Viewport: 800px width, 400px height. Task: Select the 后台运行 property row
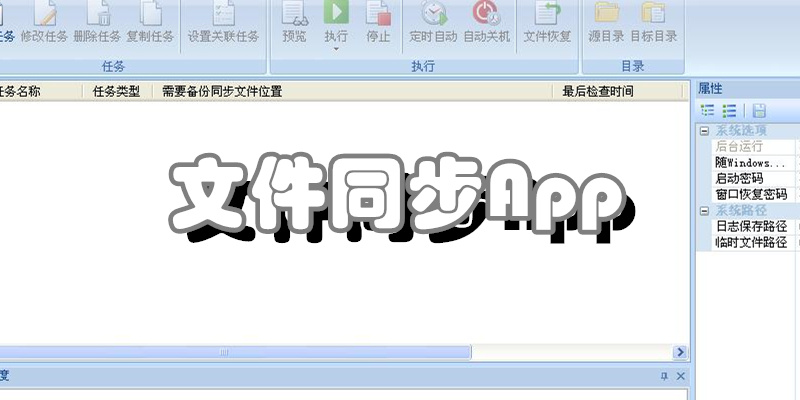[756, 146]
